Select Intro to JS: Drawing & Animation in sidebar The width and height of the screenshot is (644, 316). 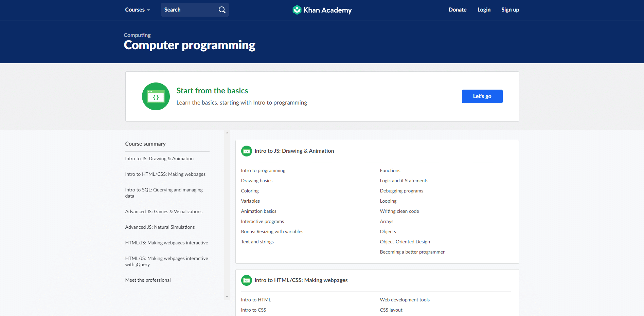(159, 159)
